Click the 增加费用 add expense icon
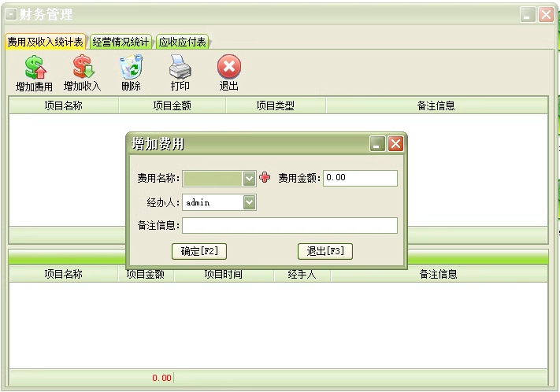This screenshot has height=392, width=560. [35, 68]
